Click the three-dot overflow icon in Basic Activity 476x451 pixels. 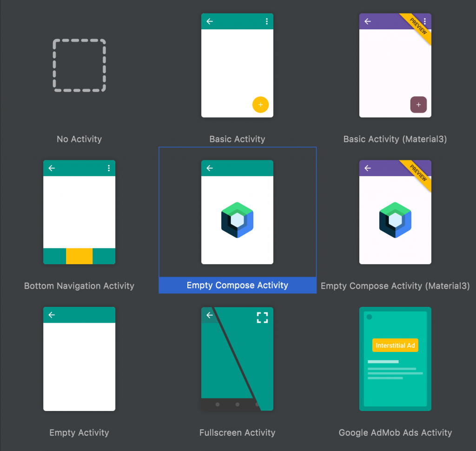[266, 21]
